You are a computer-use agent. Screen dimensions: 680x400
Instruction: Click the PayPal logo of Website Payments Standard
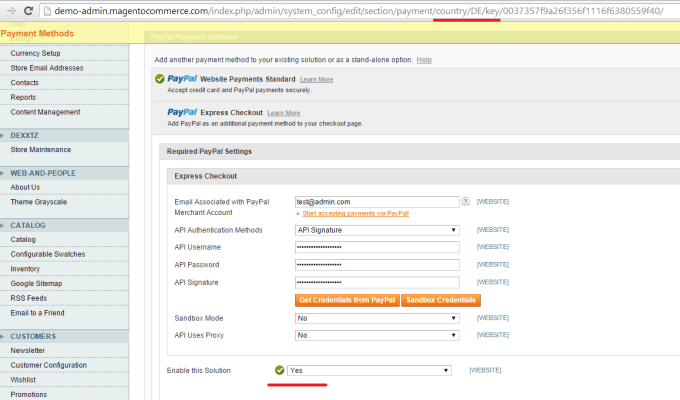tap(182, 79)
